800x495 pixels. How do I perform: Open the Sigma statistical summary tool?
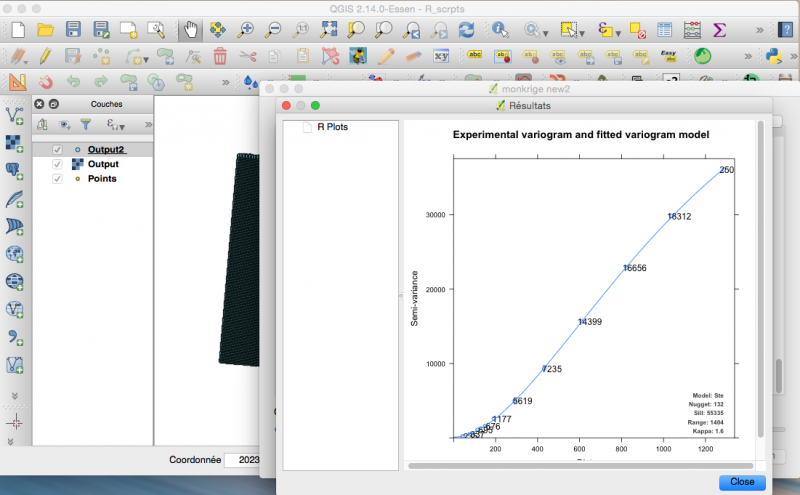point(719,29)
